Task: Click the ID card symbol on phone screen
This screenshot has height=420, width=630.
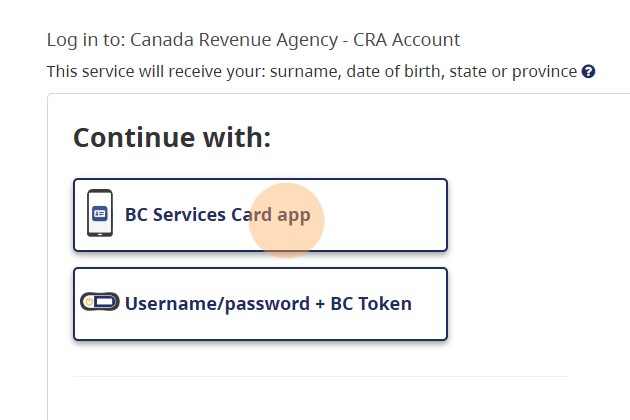Action: pos(100,213)
